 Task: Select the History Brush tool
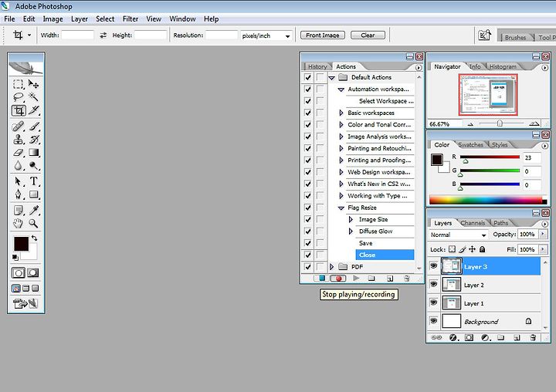coord(34,140)
